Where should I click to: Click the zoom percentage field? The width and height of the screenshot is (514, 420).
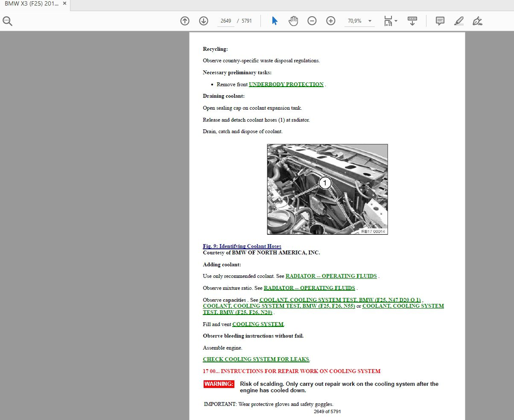click(355, 21)
